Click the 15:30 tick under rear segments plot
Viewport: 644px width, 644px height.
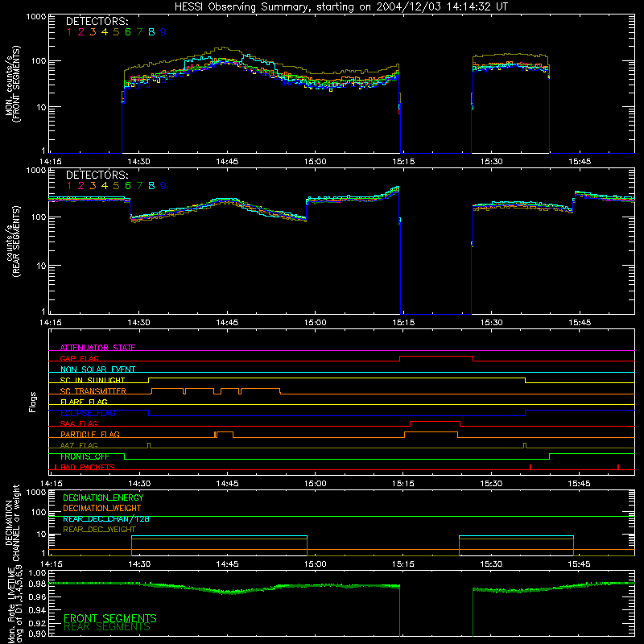pos(491,323)
